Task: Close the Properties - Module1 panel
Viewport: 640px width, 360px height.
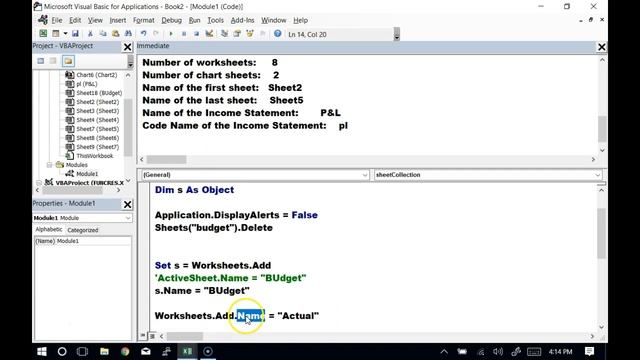Action: (x=127, y=204)
